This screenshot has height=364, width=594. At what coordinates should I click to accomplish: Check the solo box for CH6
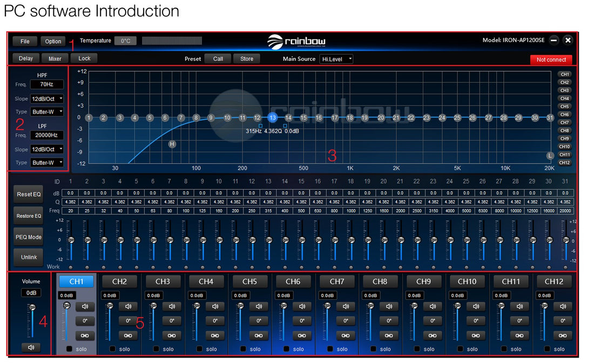pos(287,349)
